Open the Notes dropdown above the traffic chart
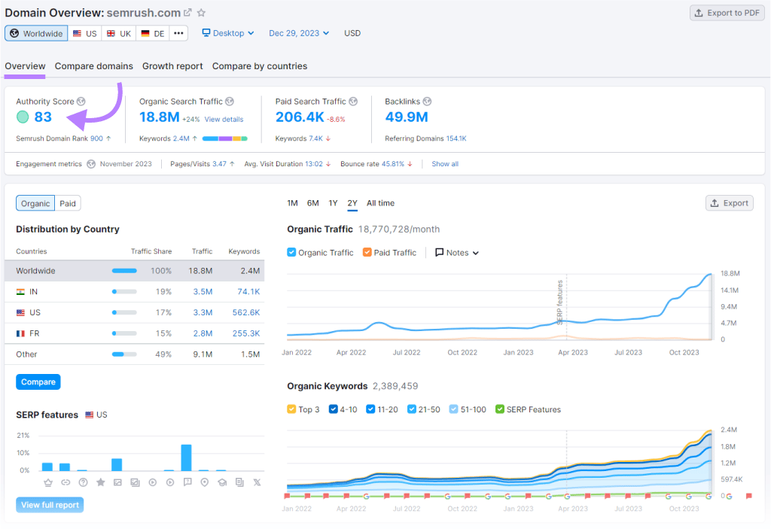 pos(456,252)
